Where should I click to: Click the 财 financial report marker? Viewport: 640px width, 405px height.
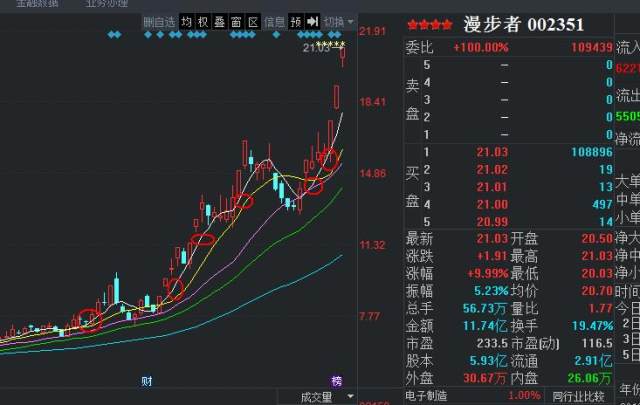147,381
